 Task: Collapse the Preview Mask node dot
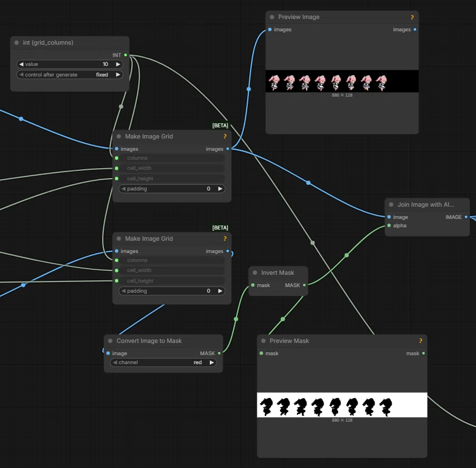[263, 341]
